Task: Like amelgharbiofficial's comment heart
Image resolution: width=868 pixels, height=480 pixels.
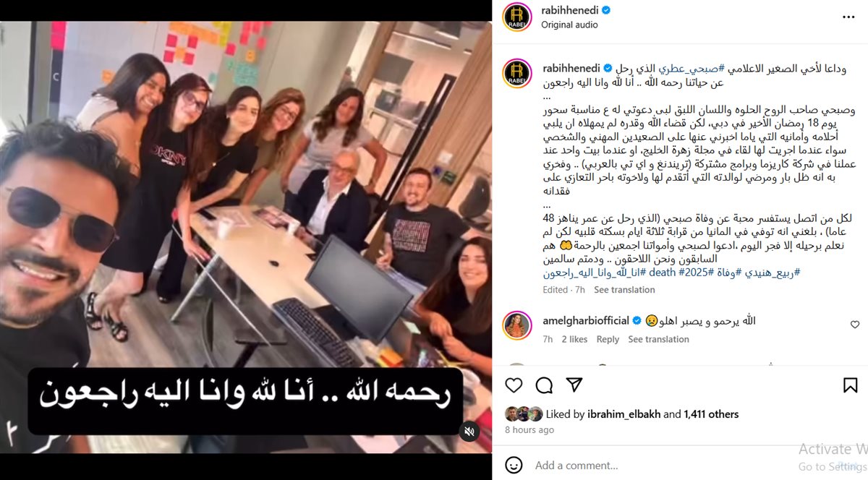Action: pyautogui.click(x=855, y=325)
